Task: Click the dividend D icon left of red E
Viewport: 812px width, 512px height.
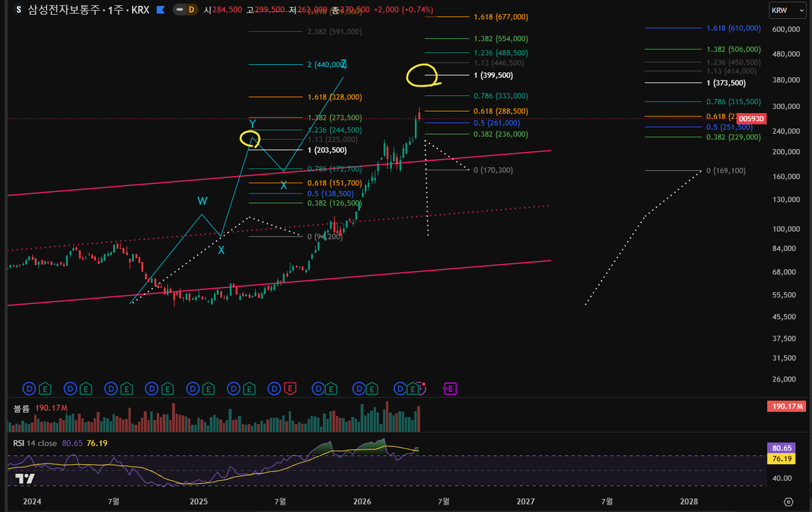Action: [275, 388]
